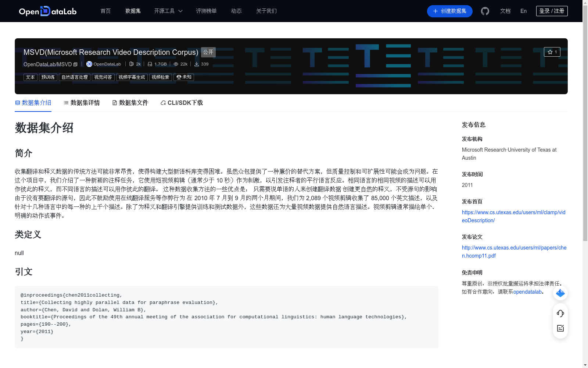Open 动态 in the navigation
Screen dimensions: 588x368
coord(236,11)
